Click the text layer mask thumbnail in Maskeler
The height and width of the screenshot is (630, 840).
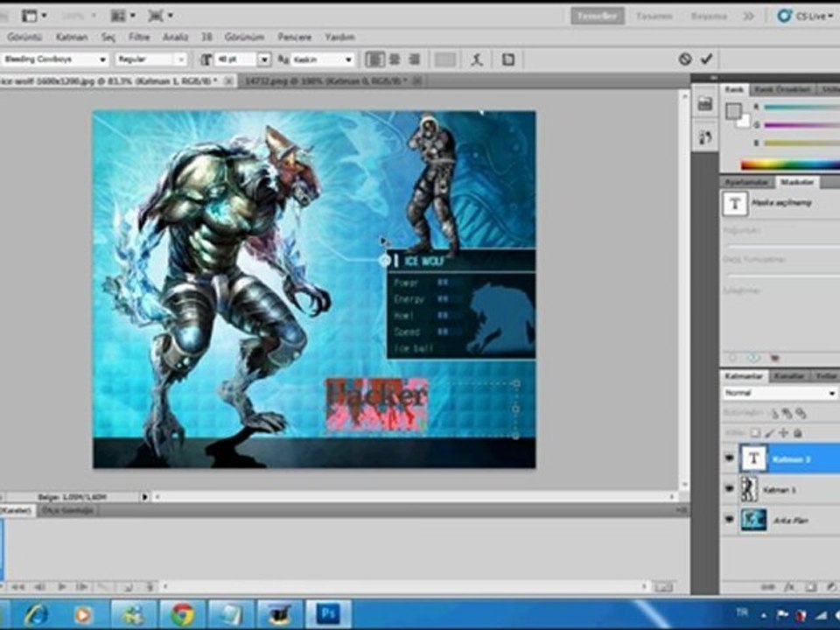click(x=735, y=204)
